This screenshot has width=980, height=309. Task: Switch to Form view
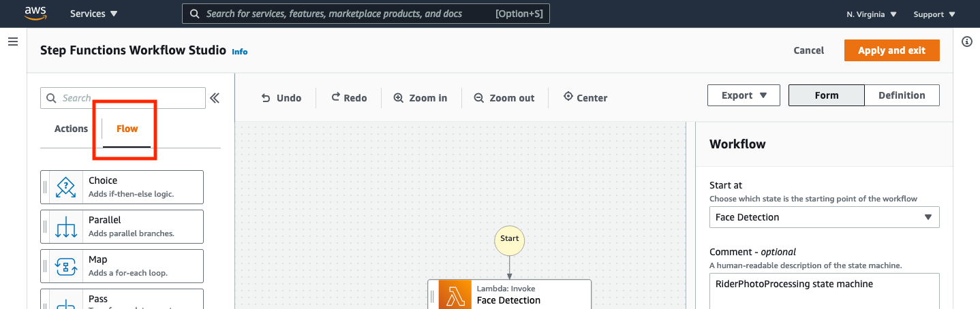[827, 95]
